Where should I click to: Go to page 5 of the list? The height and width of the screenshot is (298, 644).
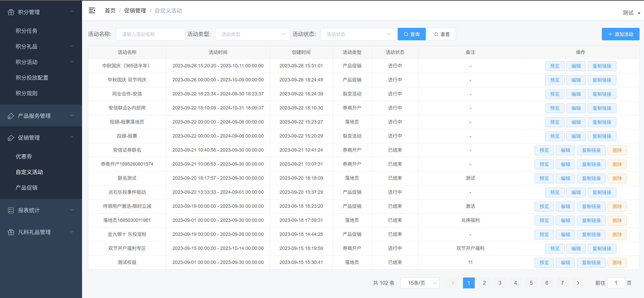(x=531, y=283)
